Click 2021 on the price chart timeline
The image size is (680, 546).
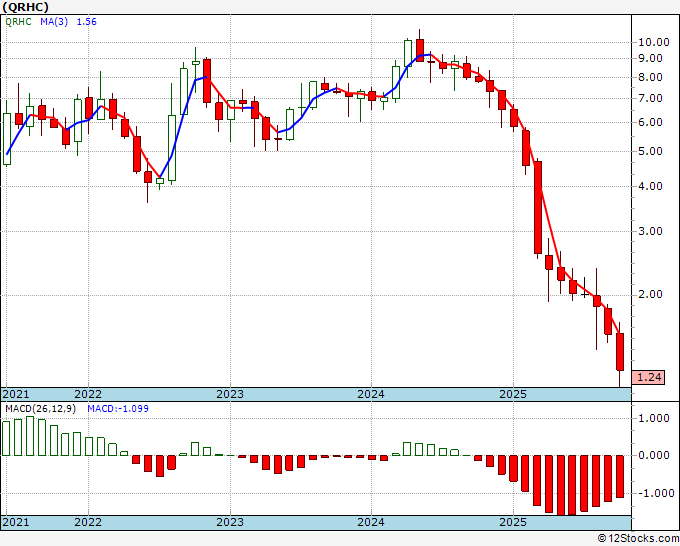16,394
